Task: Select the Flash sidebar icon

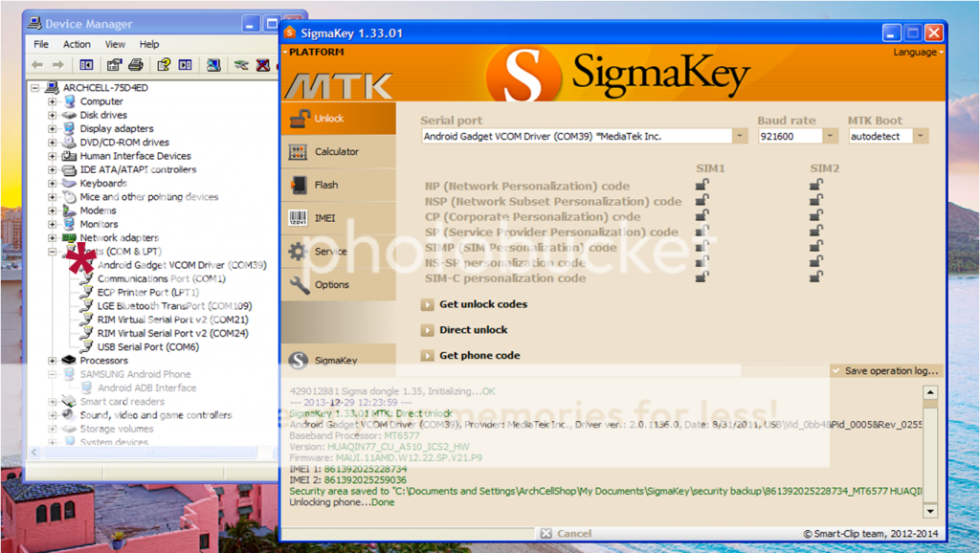Action: 299,185
